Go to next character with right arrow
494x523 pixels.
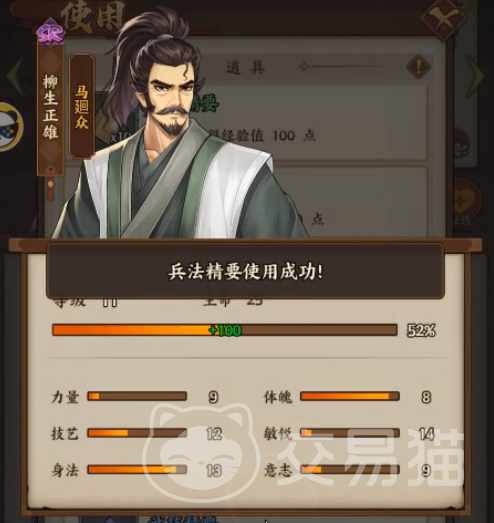click(475, 75)
